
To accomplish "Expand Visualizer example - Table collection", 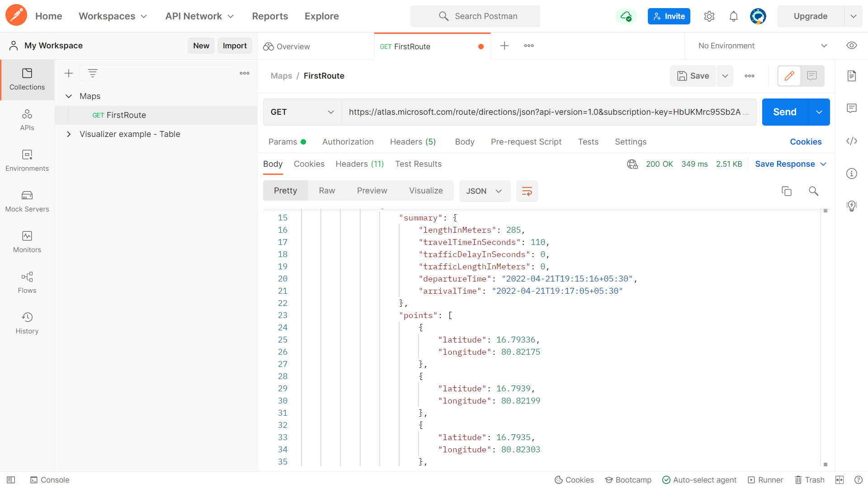I will 69,134.
